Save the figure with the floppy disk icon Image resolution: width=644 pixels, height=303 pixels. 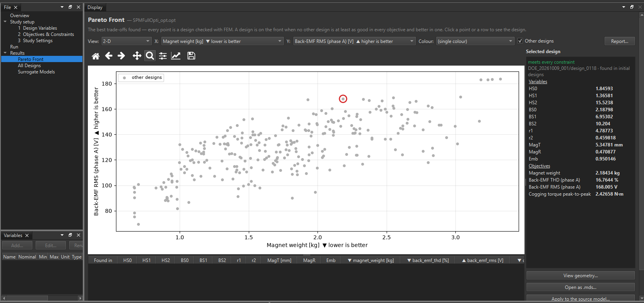coord(191,56)
